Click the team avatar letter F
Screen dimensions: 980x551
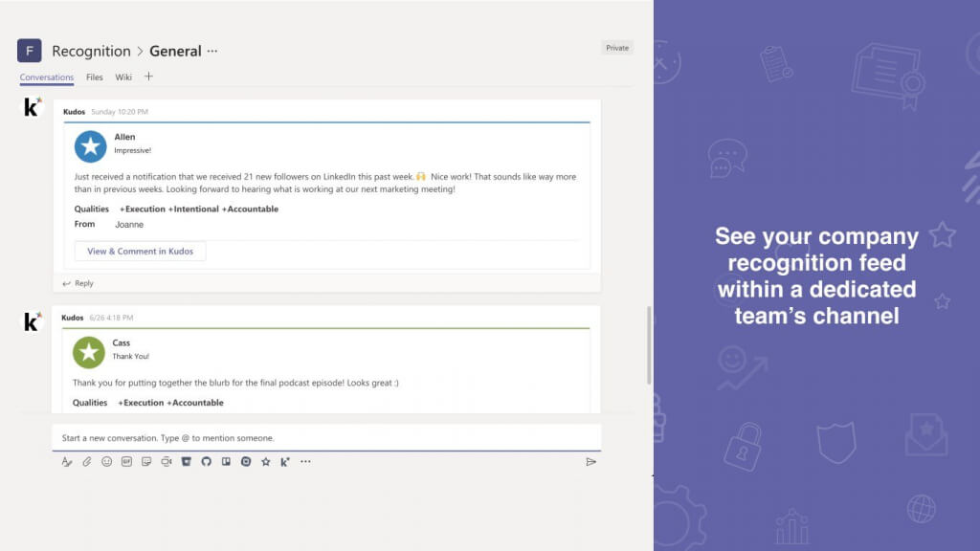tap(30, 51)
